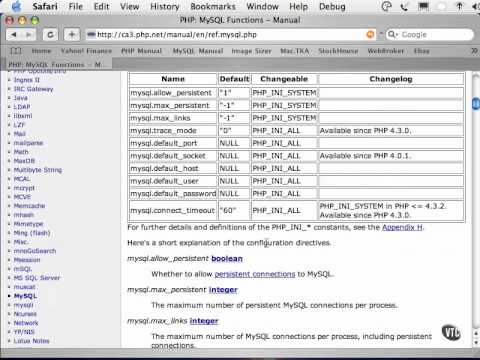Image resolution: width=480 pixels, height=360 pixels.
Task: Open the Image Sizer bookmark
Action: [x=251, y=51]
